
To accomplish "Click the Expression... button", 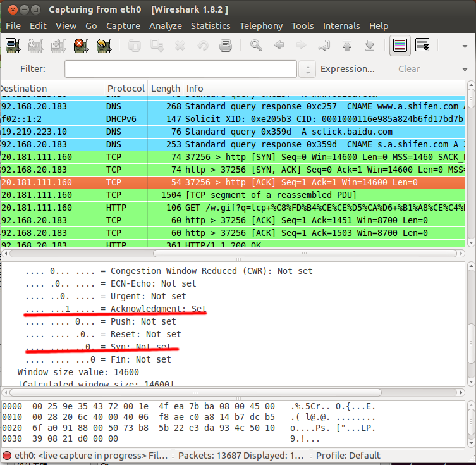I will point(348,69).
